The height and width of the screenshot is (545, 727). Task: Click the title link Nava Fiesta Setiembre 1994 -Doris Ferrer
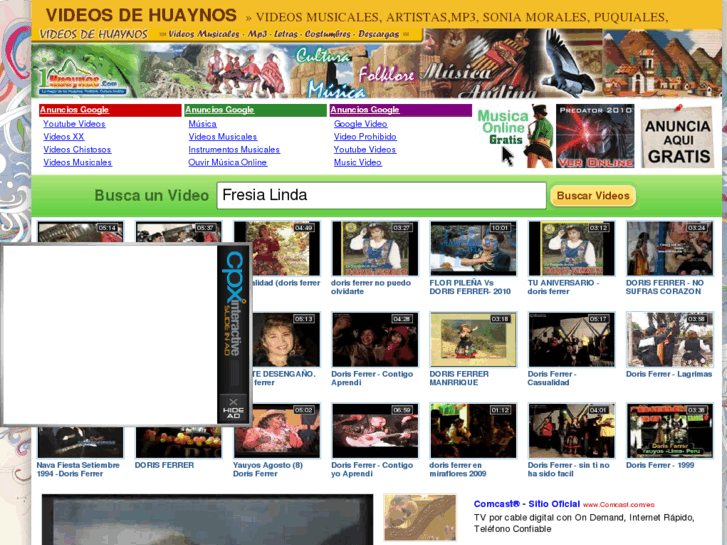(78, 469)
